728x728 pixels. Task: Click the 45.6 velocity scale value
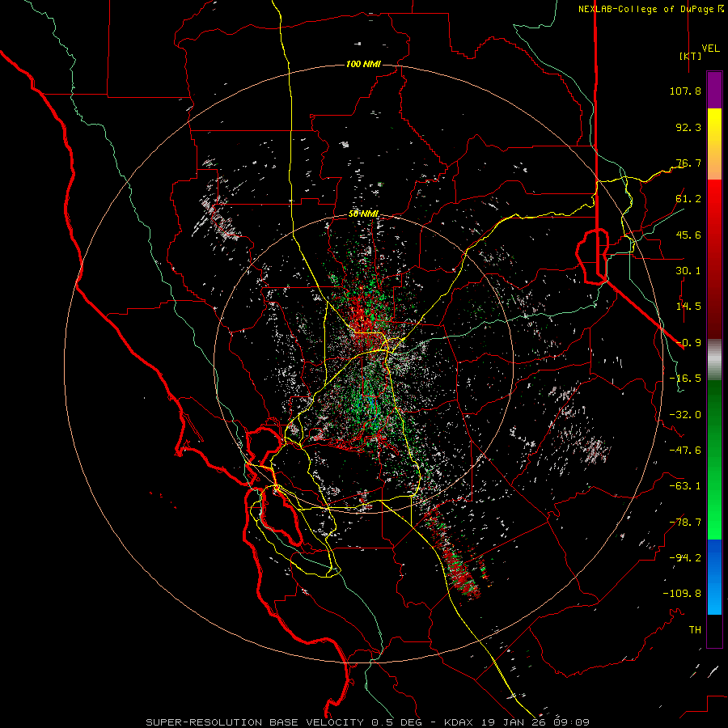click(x=688, y=235)
